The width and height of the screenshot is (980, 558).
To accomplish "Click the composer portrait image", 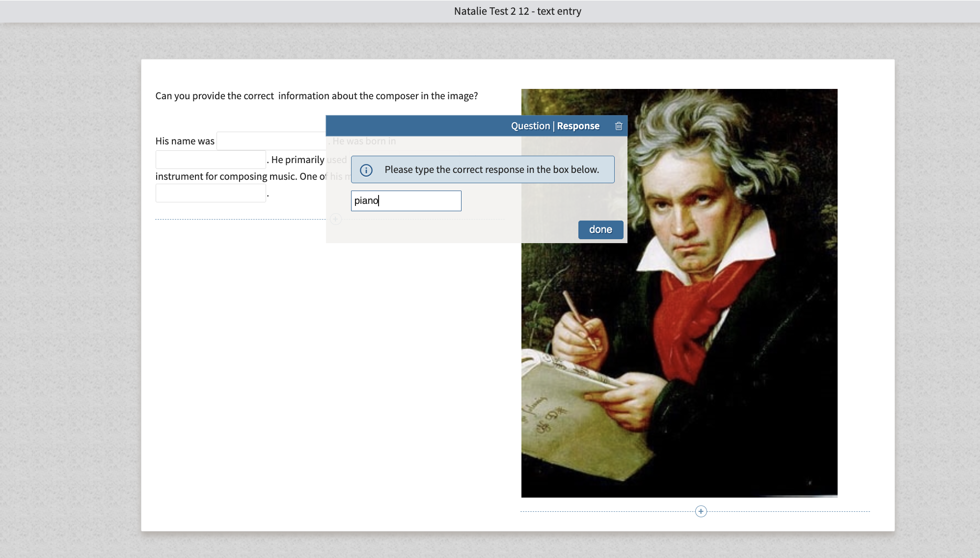I will pyautogui.click(x=679, y=293).
